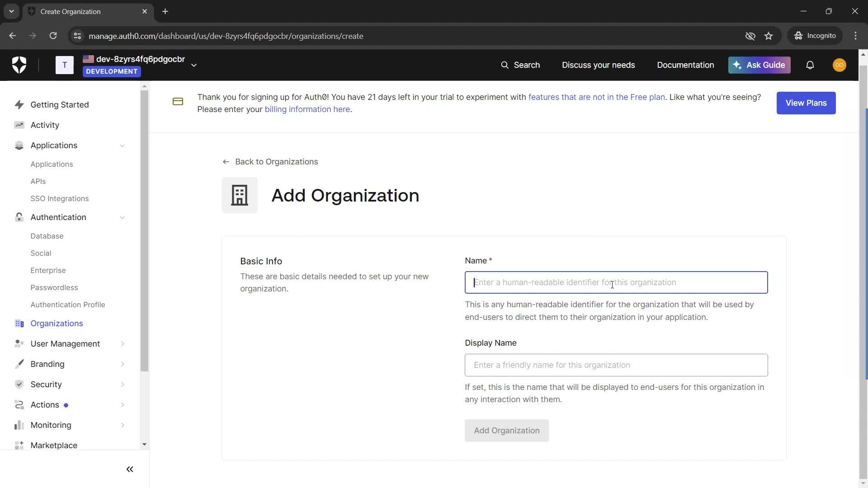Open the Search box in header

520,65
